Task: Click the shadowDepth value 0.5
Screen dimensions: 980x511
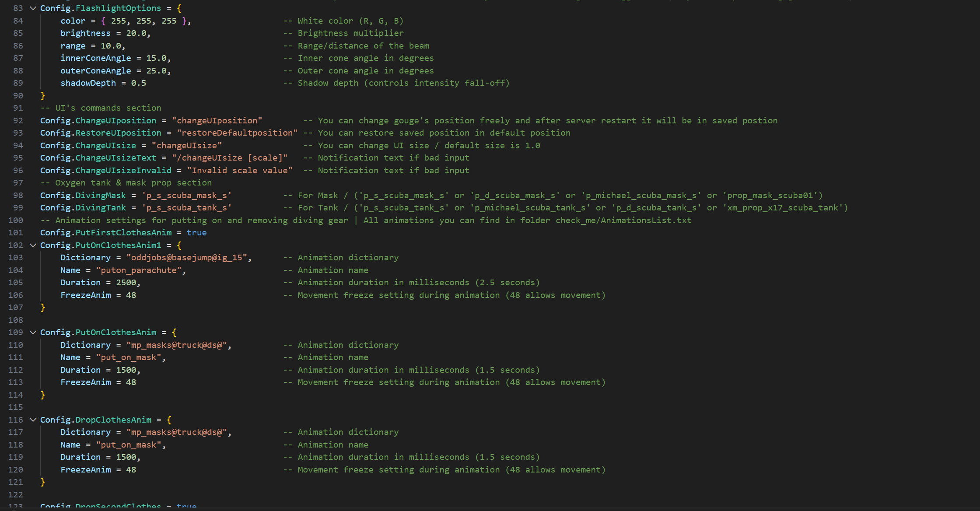Action: coord(139,83)
